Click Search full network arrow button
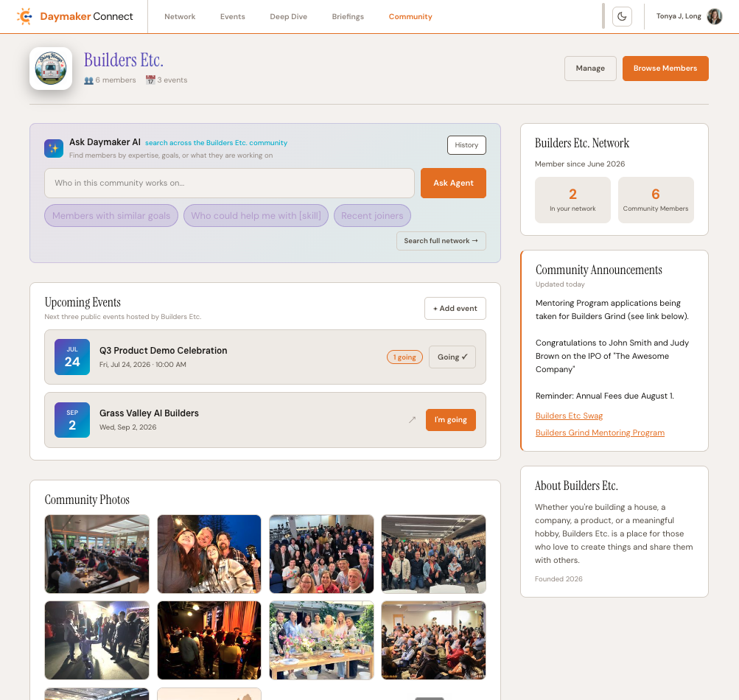Image resolution: width=739 pixels, height=700 pixels. [x=441, y=241]
